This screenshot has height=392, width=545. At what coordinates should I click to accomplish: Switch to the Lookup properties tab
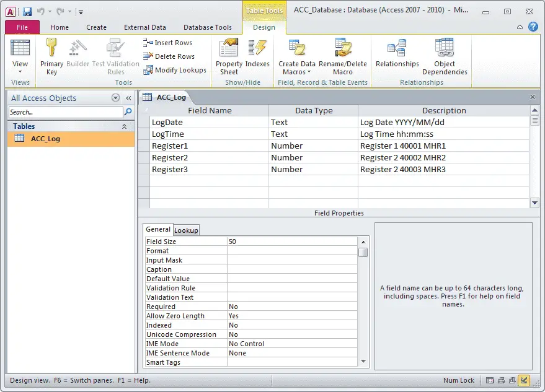tap(186, 230)
